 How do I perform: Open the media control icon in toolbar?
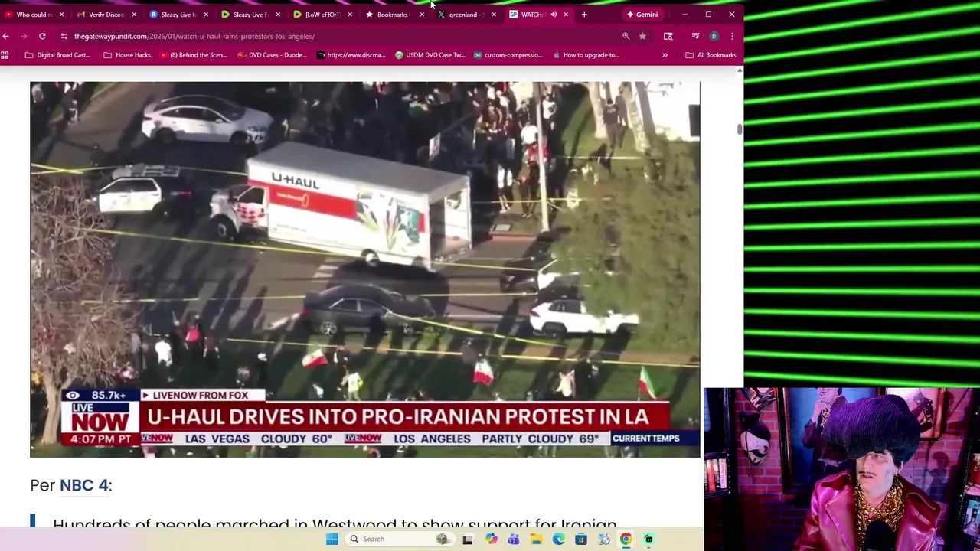click(x=695, y=36)
